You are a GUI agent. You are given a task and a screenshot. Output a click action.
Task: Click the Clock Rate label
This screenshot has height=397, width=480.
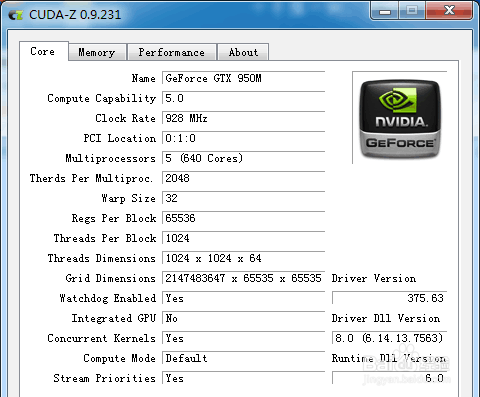[x=125, y=118]
